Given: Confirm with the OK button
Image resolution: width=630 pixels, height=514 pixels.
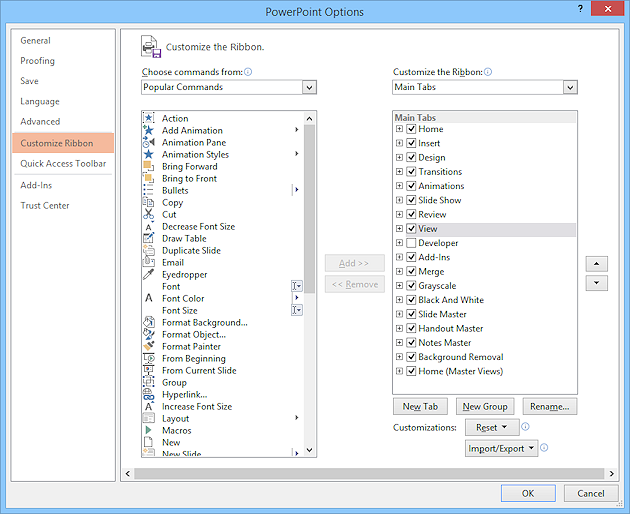Looking at the screenshot, I should [528, 493].
